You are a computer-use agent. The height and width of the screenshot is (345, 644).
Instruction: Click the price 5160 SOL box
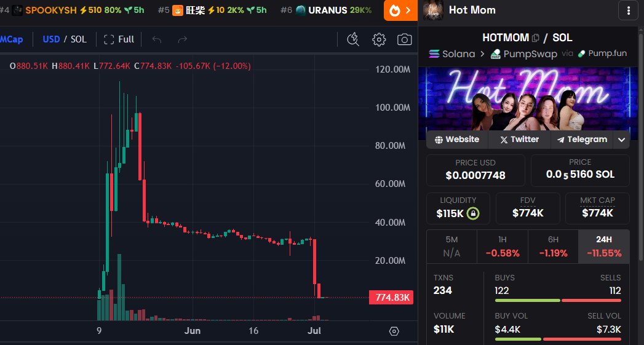(x=580, y=170)
